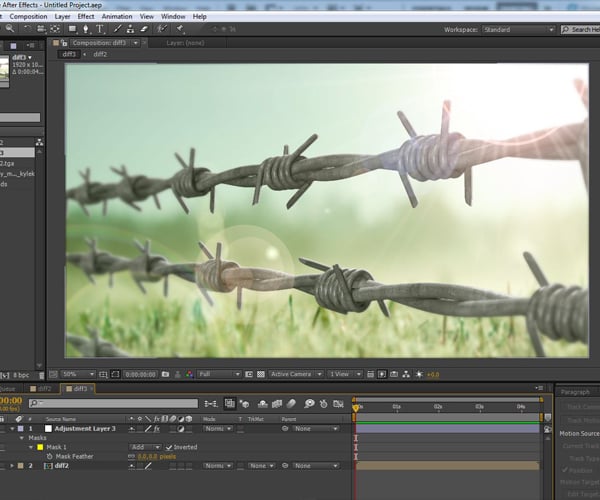
Task: Click the timeline layer search field
Action: (113, 403)
